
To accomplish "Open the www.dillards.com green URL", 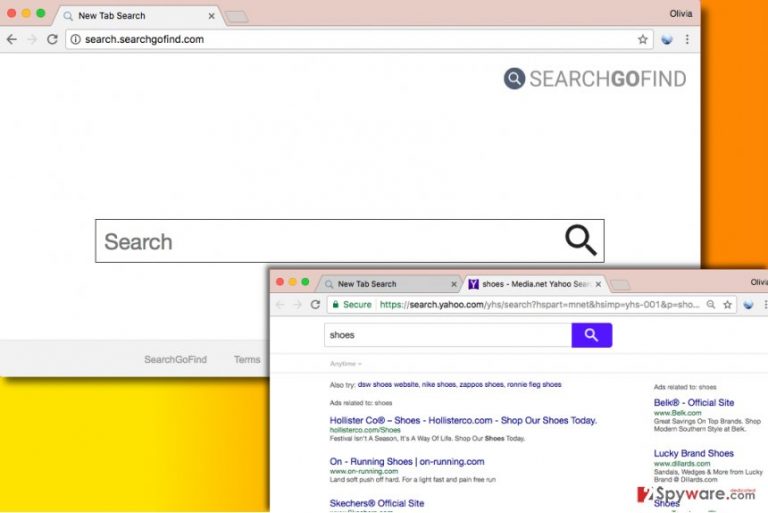I will 682,464.
